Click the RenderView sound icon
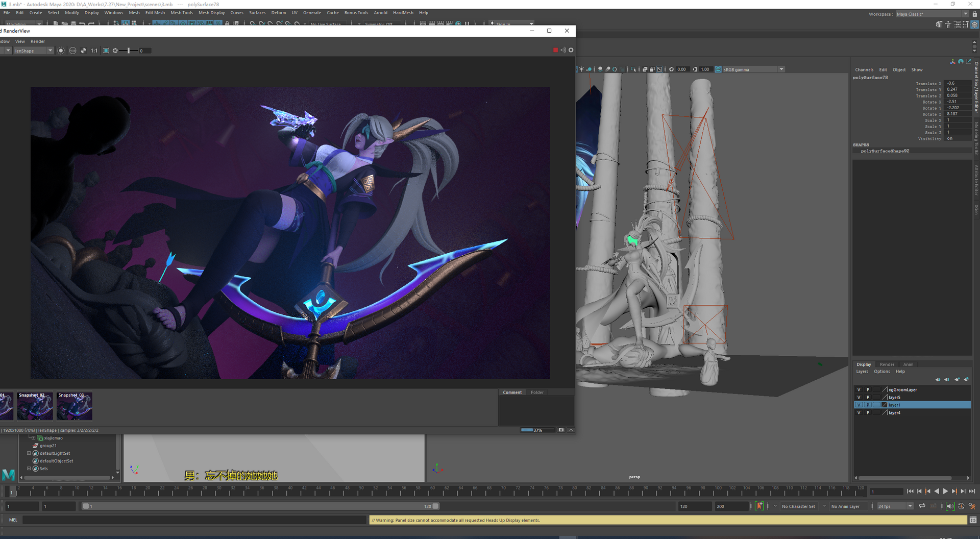 click(x=563, y=50)
